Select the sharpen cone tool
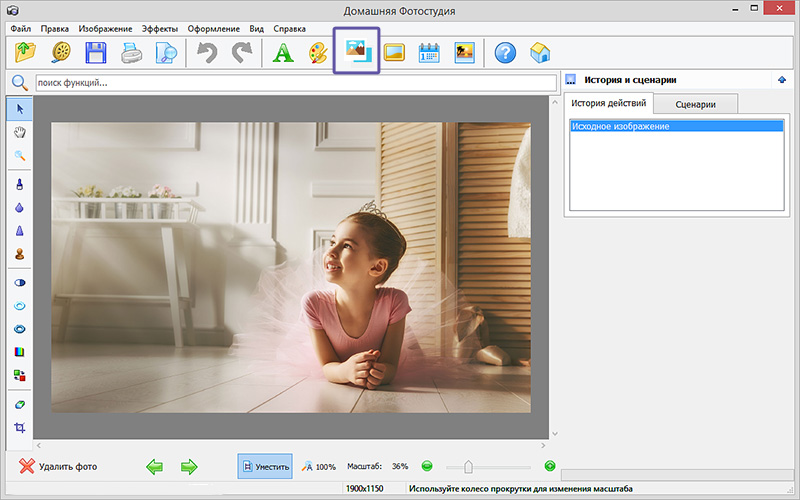 [x=20, y=231]
